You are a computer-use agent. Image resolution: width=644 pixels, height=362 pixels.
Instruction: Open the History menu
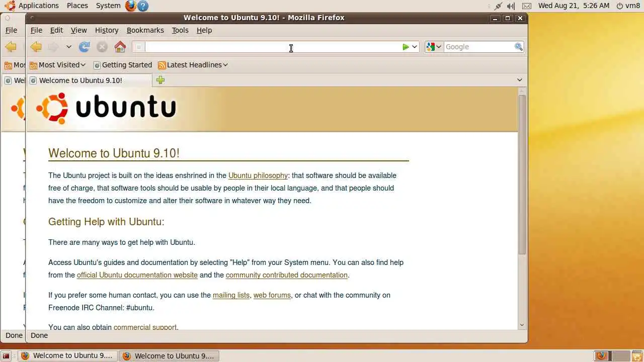[x=107, y=30]
